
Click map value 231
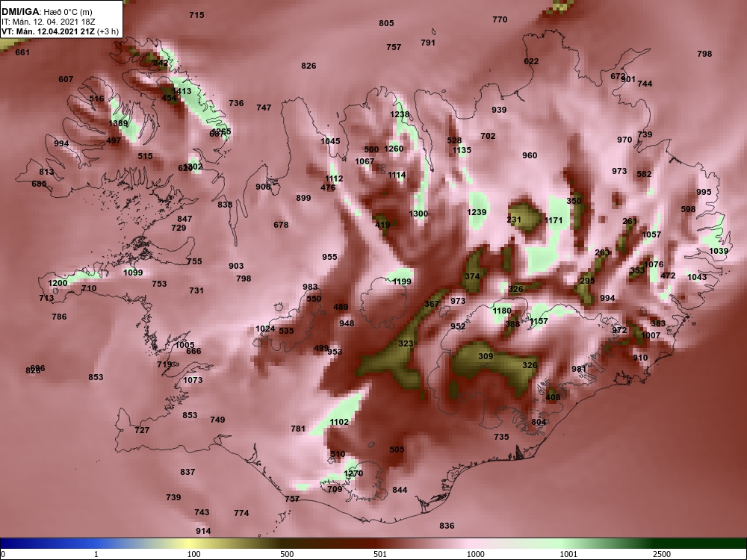click(514, 220)
